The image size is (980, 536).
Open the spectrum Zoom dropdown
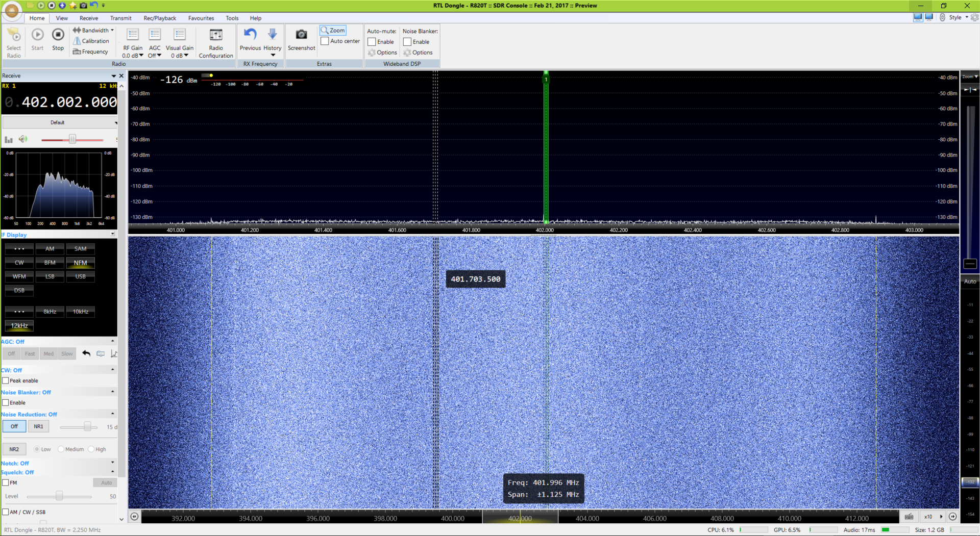[x=970, y=76]
